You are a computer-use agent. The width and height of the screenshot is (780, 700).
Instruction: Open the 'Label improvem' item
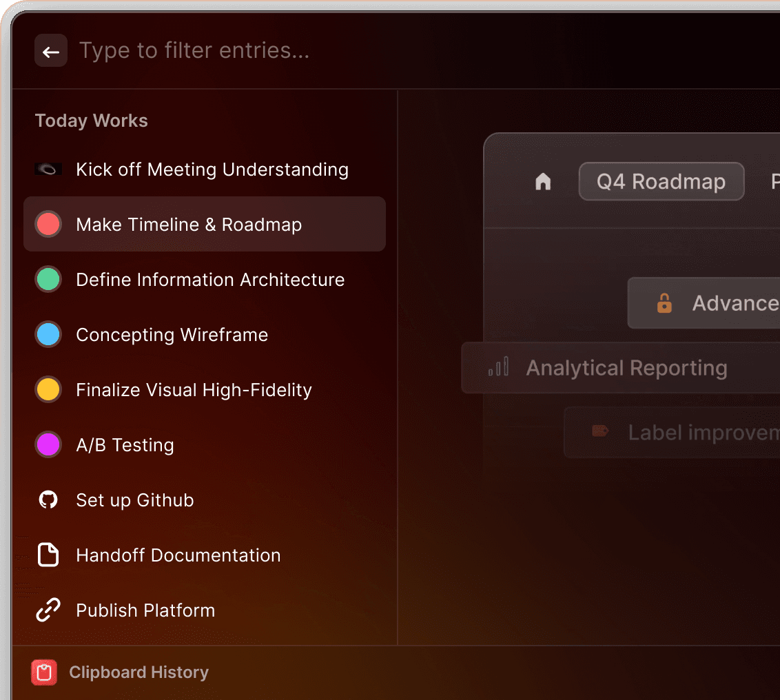[672, 432]
